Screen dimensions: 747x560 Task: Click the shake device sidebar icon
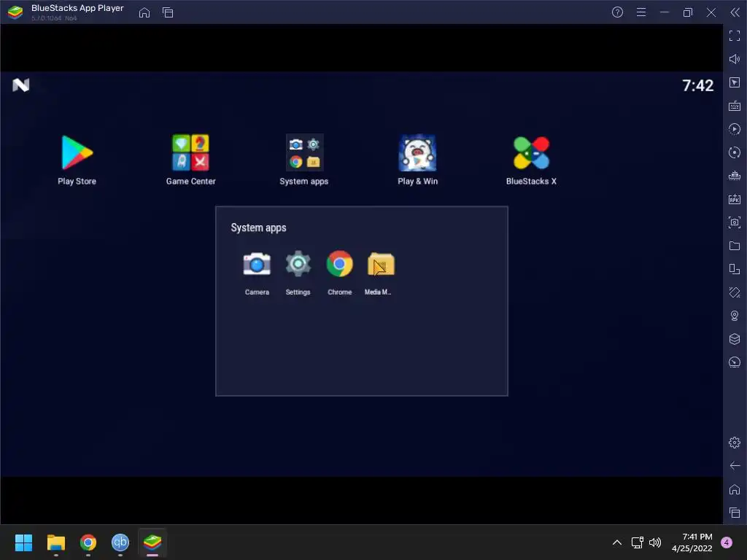pyautogui.click(x=735, y=292)
